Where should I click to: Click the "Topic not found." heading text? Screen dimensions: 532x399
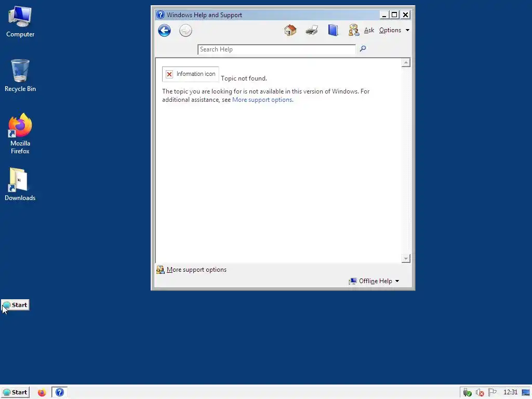[x=244, y=78]
